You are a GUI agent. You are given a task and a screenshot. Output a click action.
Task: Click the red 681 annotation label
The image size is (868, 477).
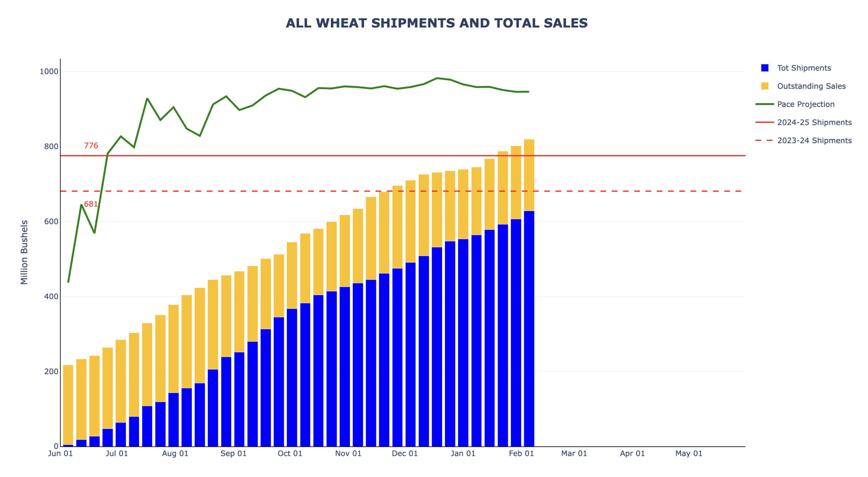tap(91, 204)
